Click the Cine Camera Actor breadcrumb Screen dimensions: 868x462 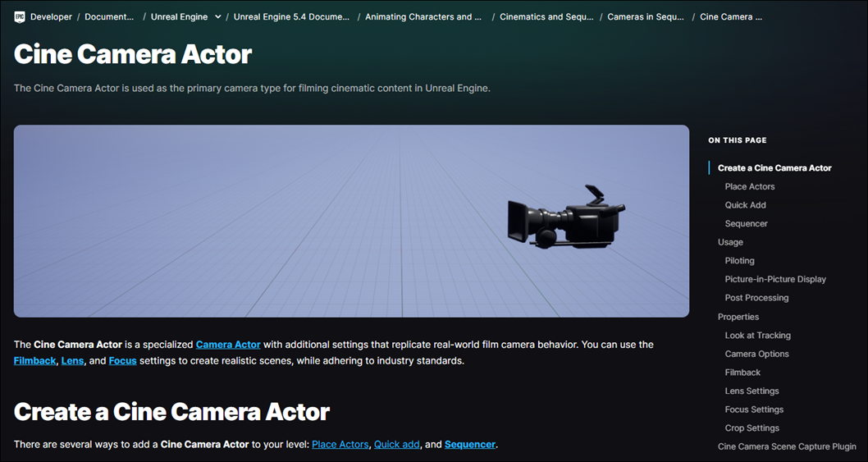(x=731, y=16)
